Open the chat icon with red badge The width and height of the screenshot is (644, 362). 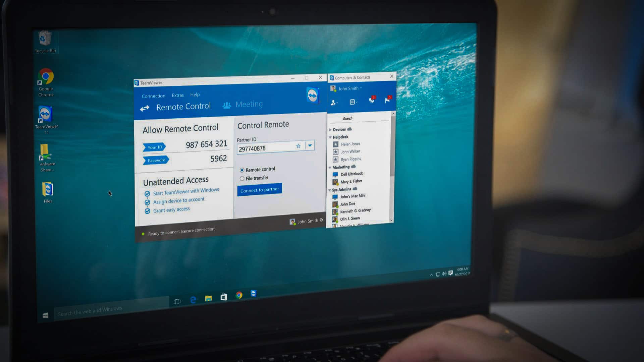pyautogui.click(x=371, y=100)
